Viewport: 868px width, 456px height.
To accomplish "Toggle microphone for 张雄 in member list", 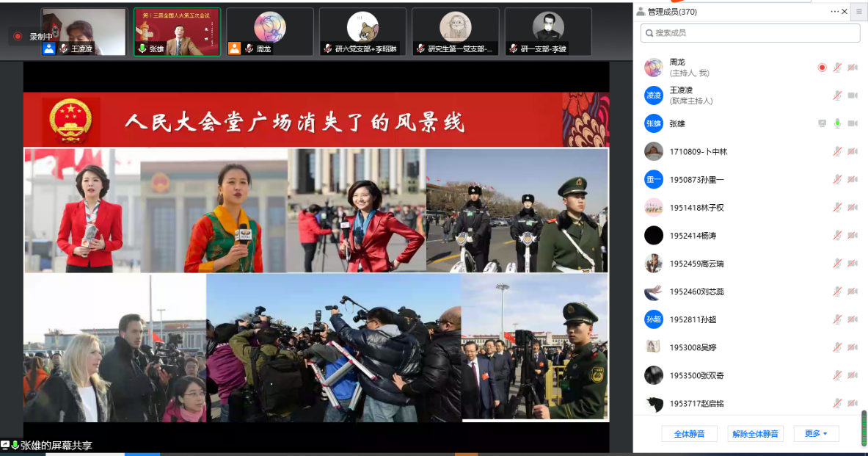I will [x=837, y=123].
